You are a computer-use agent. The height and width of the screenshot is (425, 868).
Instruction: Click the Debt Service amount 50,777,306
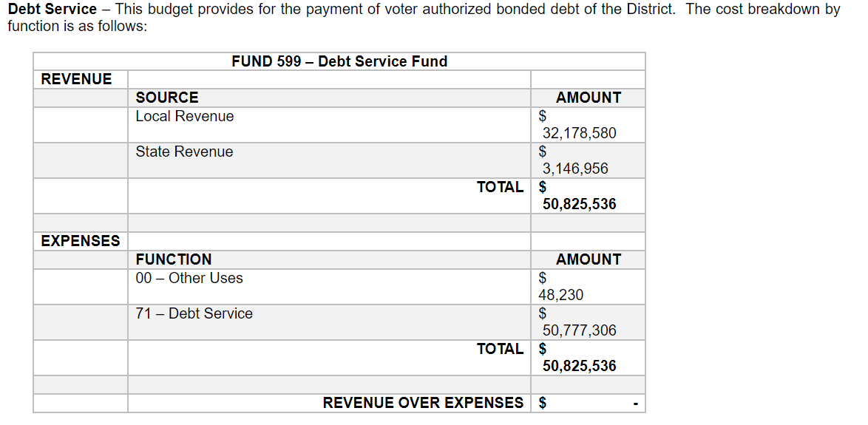click(579, 330)
